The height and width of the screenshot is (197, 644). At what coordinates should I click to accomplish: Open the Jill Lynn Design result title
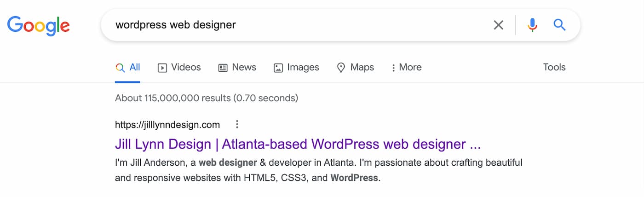coord(298,145)
